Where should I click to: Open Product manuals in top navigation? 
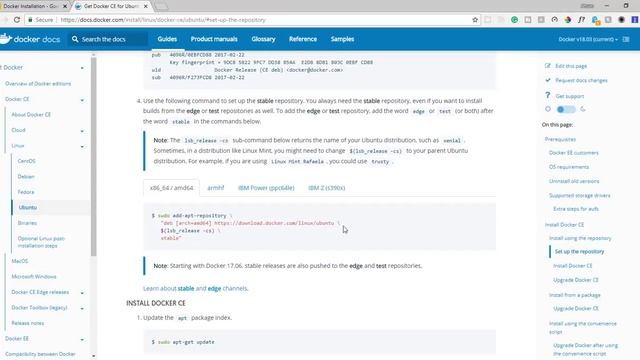214,39
